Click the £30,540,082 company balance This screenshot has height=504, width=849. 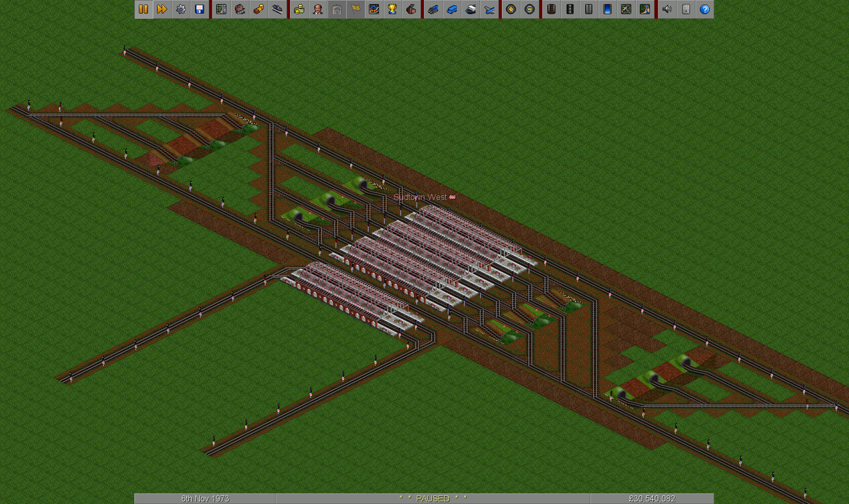[651, 499]
